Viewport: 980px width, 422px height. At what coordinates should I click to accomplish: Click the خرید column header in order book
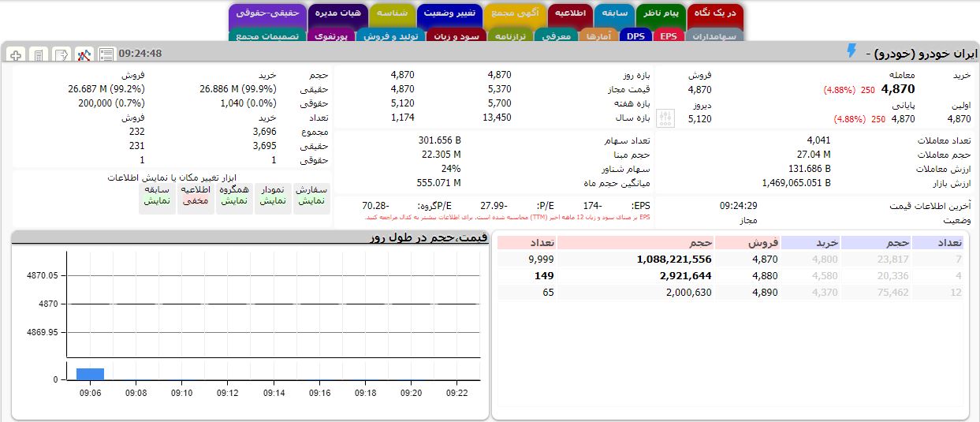pyautogui.click(x=810, y=242)
